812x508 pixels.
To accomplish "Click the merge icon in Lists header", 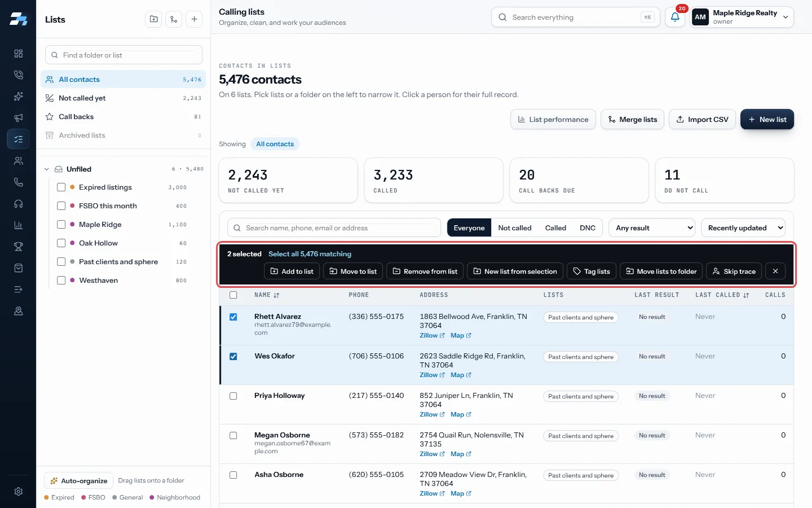I will pyautogui.click(x=174, y=19).
